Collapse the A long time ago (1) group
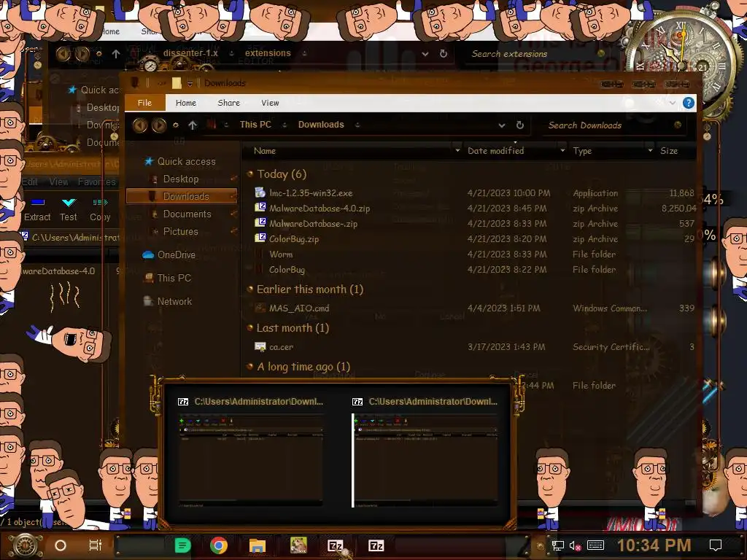 coord(249,366)
